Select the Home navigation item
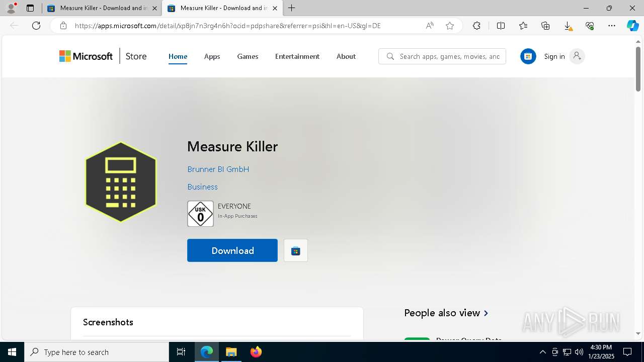The height and width of the screenshot is (362, 644). [x=178, y=56]
